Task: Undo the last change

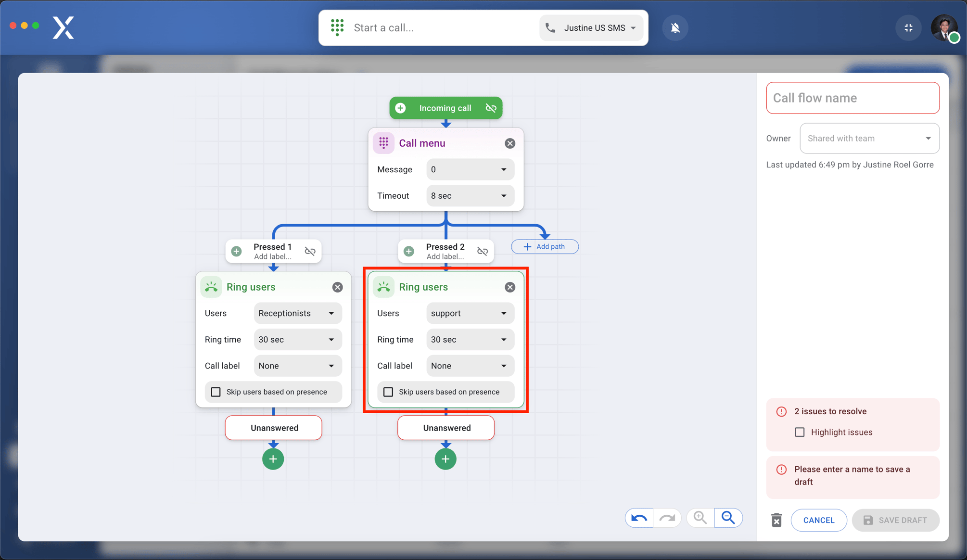Action: pos(639,518)
